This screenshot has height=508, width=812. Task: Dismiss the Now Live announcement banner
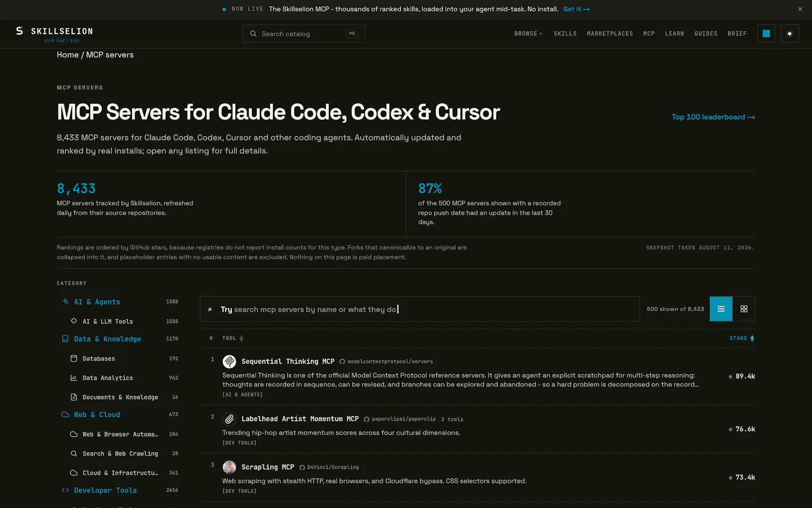(x=800, y=9)
